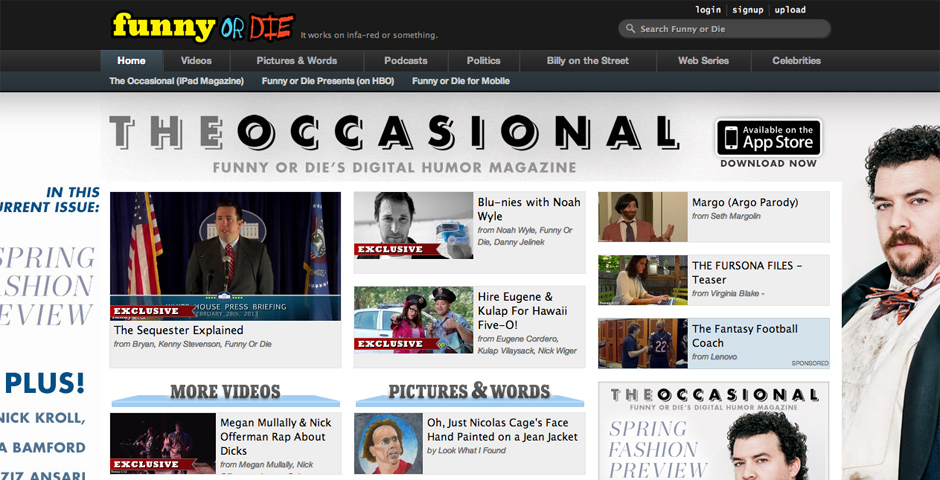
Task: Select the Home tab
Action: click(x=131, y=61)
